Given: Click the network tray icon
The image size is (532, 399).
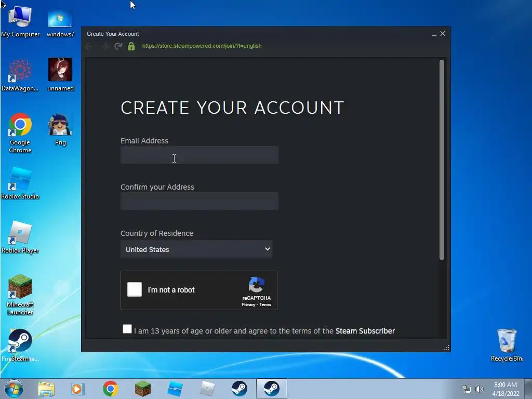Looking at the screenshot, I should coord(467,390).
